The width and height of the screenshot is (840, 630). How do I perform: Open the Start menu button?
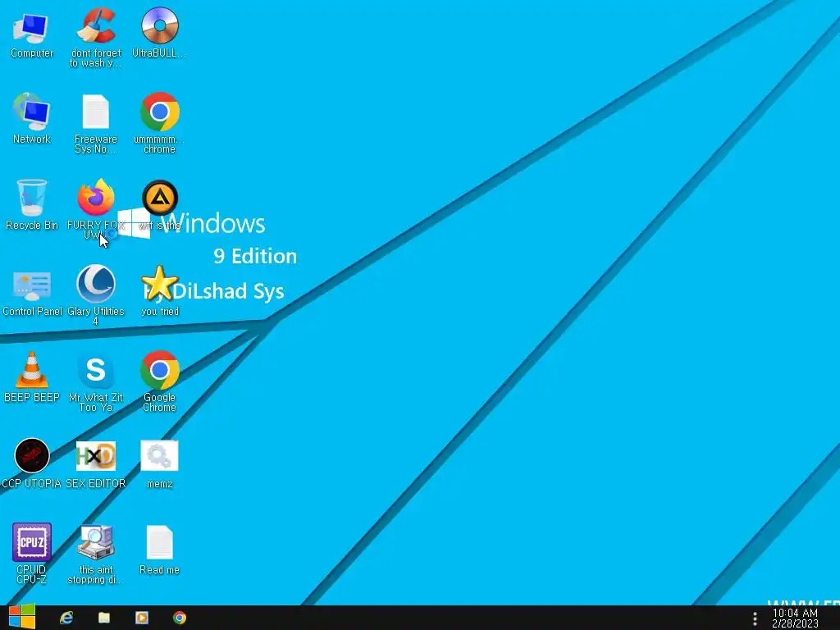tap(22, 617)
